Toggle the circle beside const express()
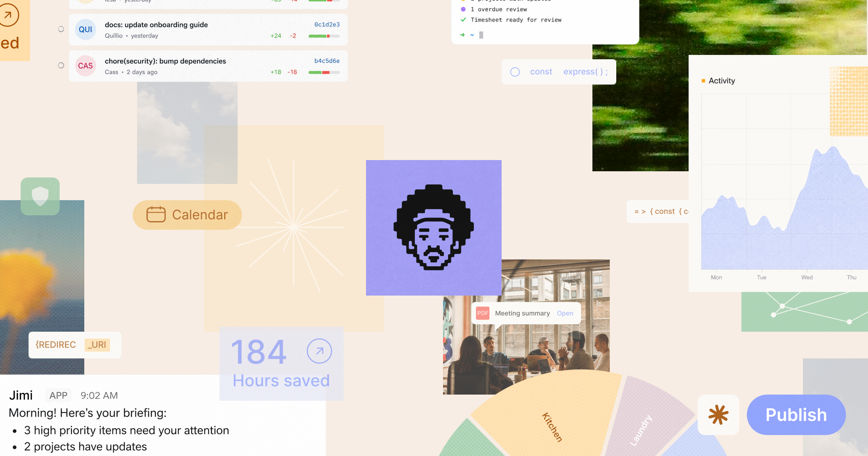This screenshot has height=456, width=868. point(515,72)
